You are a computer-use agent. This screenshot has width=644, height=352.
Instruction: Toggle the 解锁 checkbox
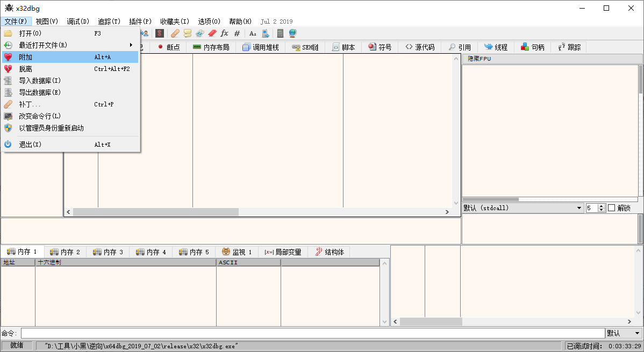[x=611, y=208]
